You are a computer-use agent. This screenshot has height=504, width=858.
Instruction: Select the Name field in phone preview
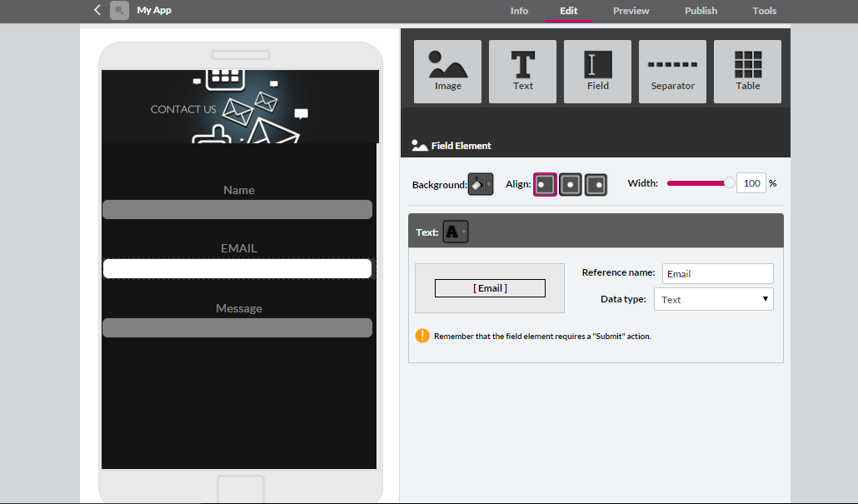237,210
